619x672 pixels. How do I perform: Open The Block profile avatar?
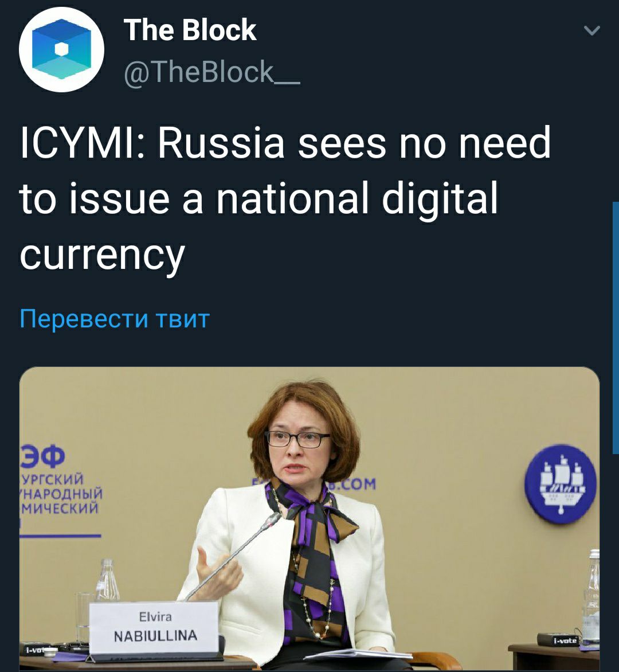62,49
